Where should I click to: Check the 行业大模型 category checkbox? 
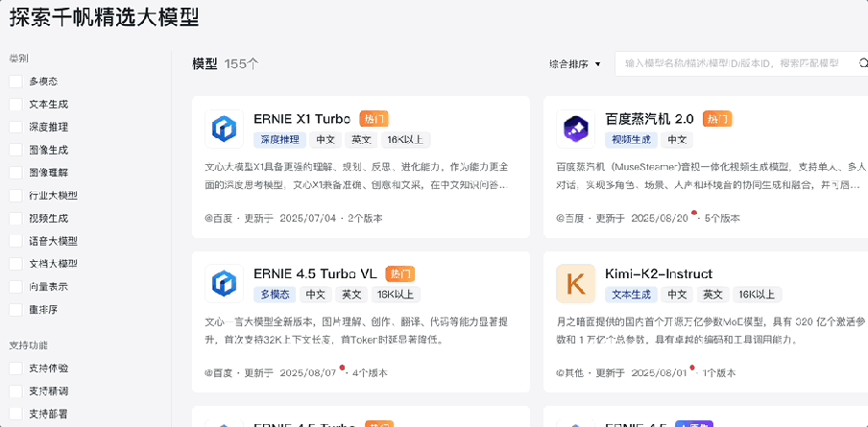[15, 196]
